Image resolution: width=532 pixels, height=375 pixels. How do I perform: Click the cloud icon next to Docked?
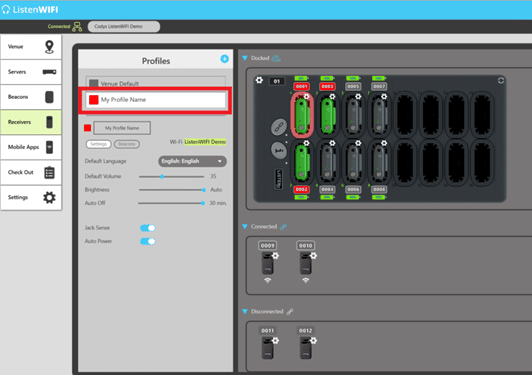pos(276,58)
